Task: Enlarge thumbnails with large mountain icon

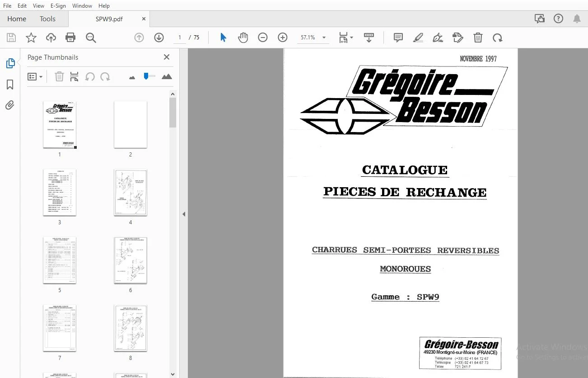Action: tap(167, 76)
